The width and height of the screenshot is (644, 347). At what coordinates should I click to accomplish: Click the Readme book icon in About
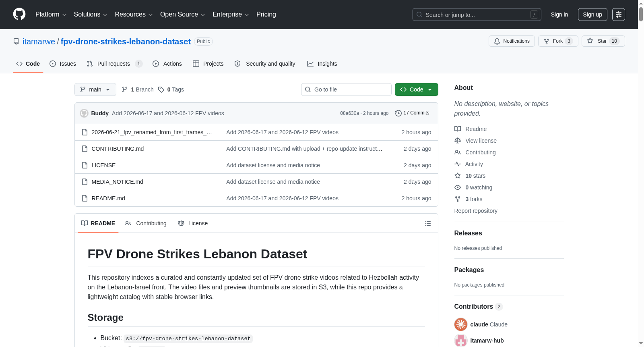458,129
